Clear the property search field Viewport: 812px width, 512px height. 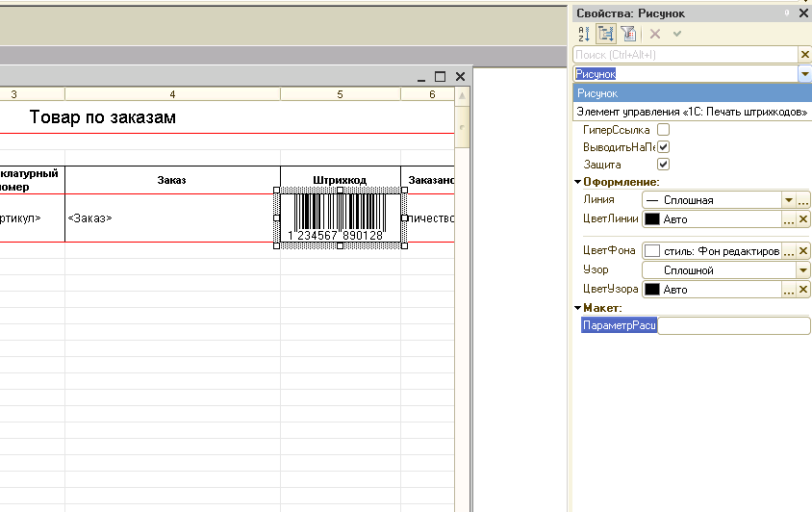click(804, 55)
